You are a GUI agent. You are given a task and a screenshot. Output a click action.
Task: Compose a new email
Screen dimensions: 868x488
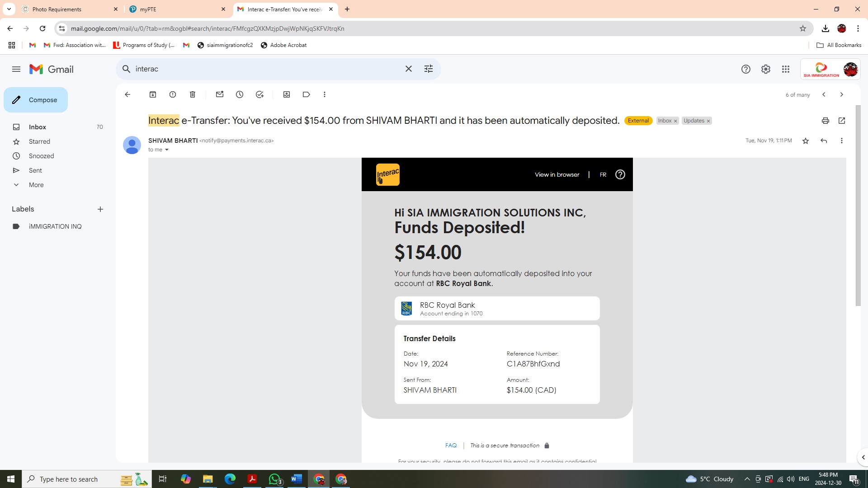click(36, 100)
